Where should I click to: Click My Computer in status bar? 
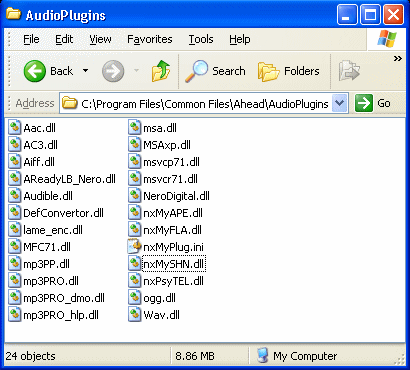[x=297, y=356]
